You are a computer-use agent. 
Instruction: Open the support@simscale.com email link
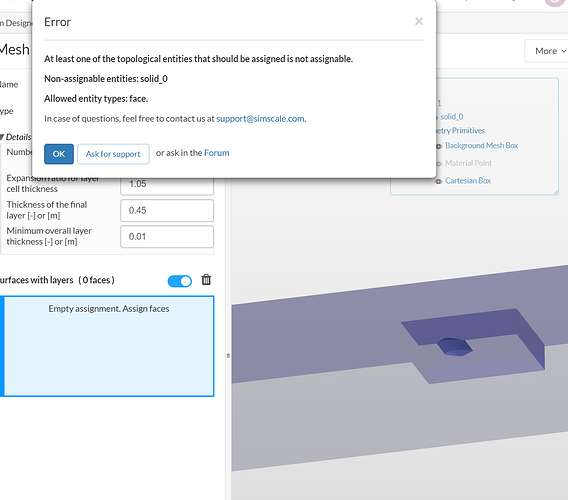260,119
